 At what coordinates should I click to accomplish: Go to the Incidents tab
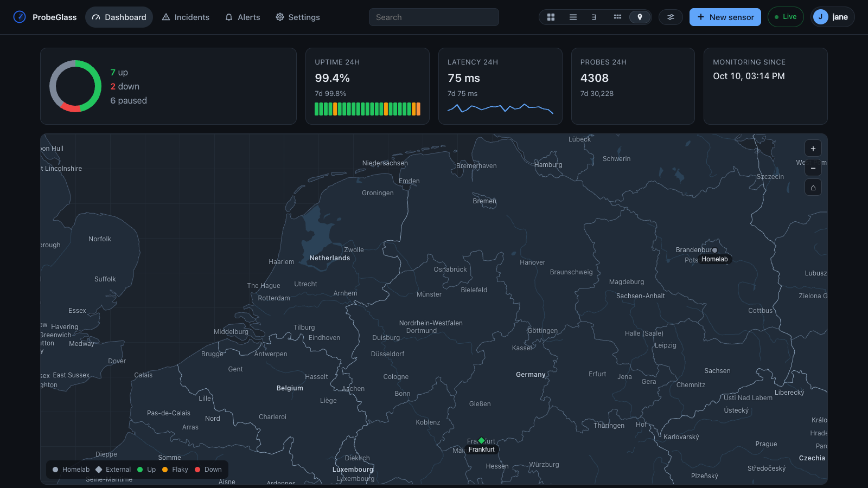pyautogui.click(x=186, y=17)
